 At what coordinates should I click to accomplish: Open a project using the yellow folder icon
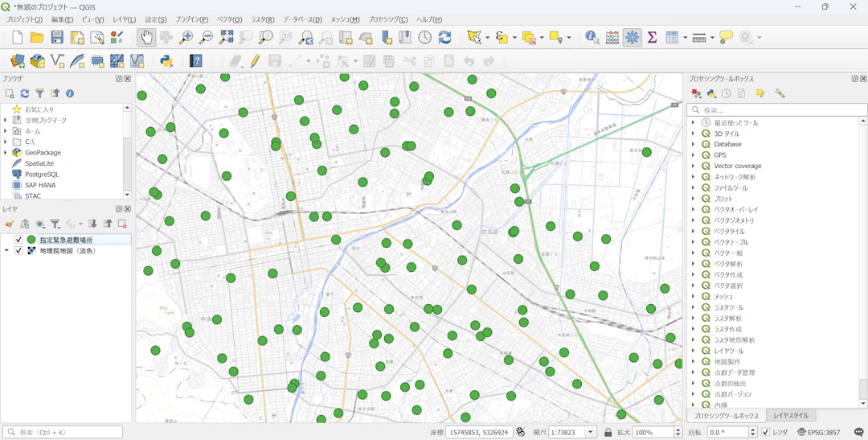pos(37,37)
